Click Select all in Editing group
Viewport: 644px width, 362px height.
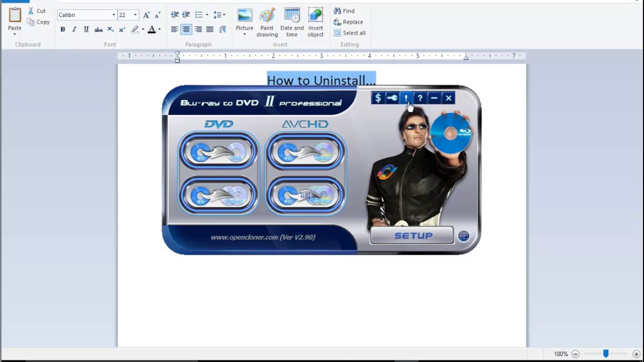(x=350, y=33)
